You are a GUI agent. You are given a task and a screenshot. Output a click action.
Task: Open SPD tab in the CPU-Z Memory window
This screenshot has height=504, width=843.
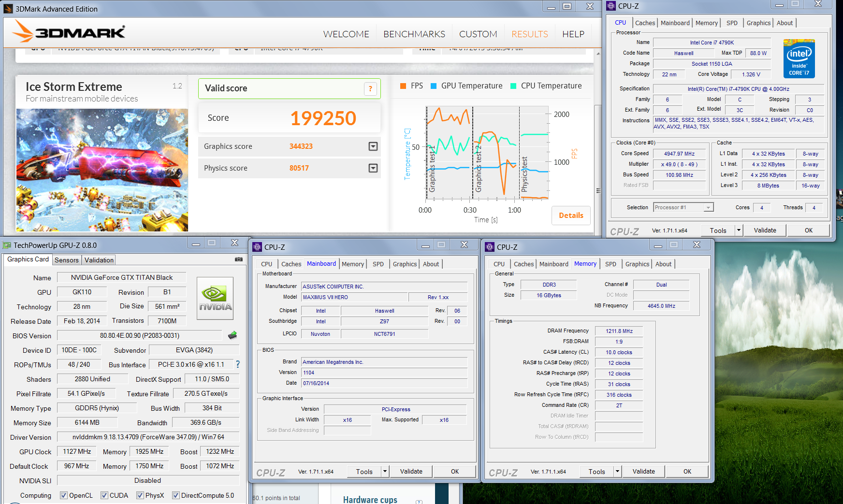pyautogui.click(x=611, y=264)
